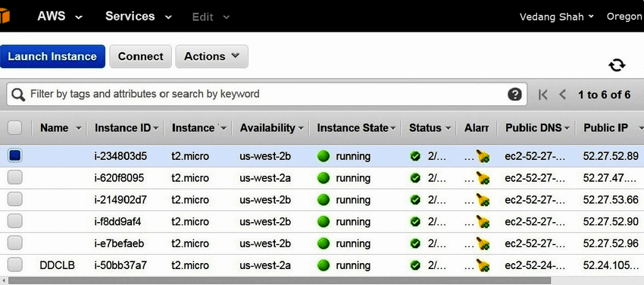Click the search magnifier icon in filter
644x285 pixels.
(x=18, y=95)
